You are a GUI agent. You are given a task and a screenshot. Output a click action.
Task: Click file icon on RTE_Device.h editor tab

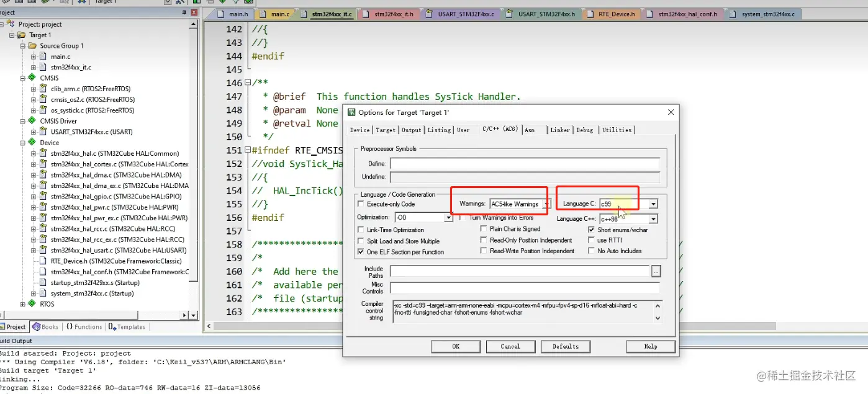(591, 14)
